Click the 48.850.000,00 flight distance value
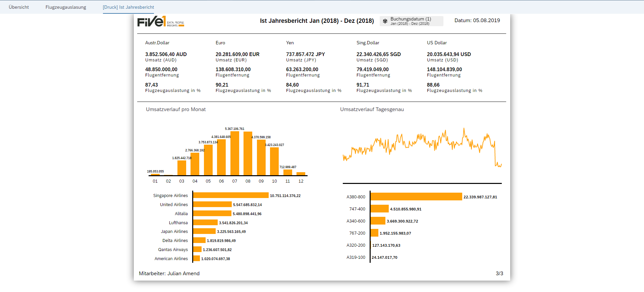 161,69
